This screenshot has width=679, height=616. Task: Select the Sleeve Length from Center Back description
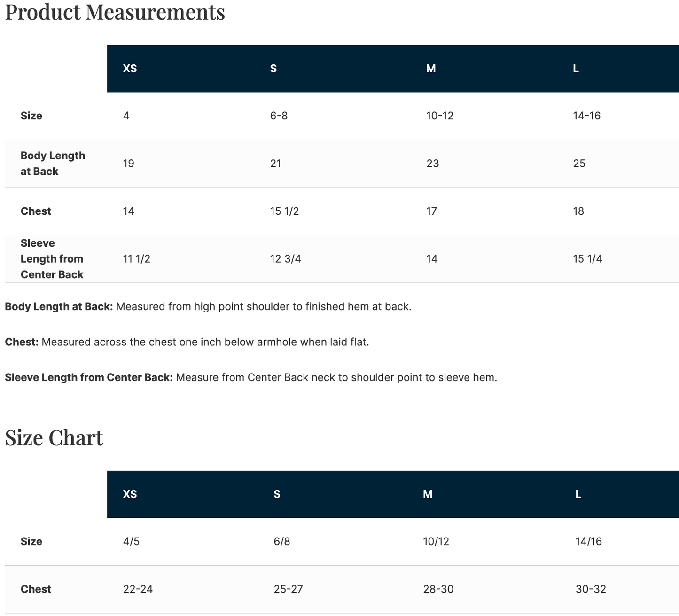click(251, 378)
